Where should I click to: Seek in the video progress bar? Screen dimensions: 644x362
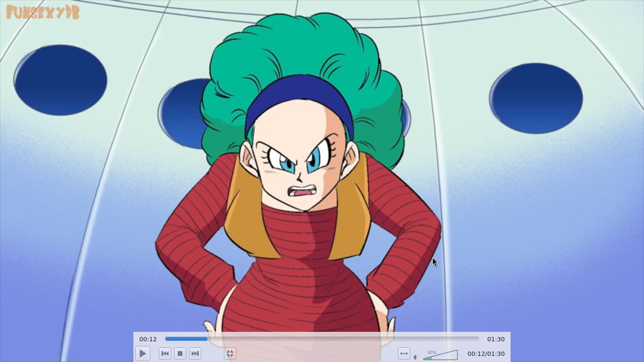[x=322, y=339]
